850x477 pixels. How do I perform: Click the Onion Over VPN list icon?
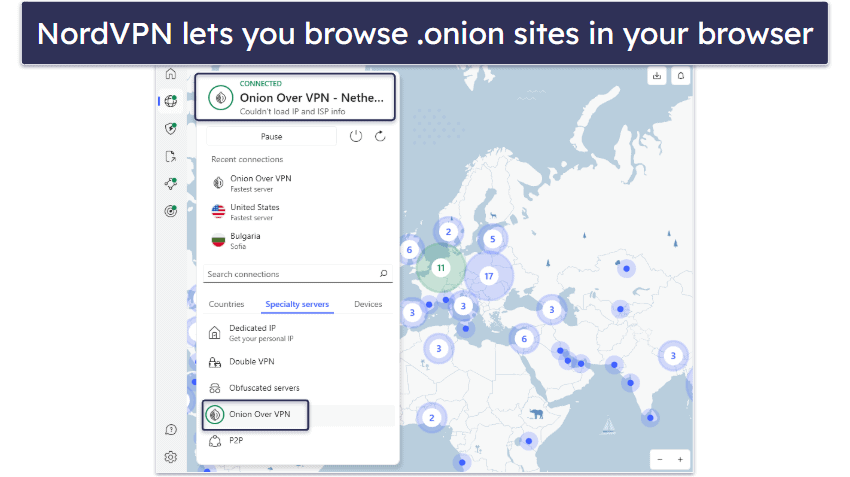click(215, 415)
